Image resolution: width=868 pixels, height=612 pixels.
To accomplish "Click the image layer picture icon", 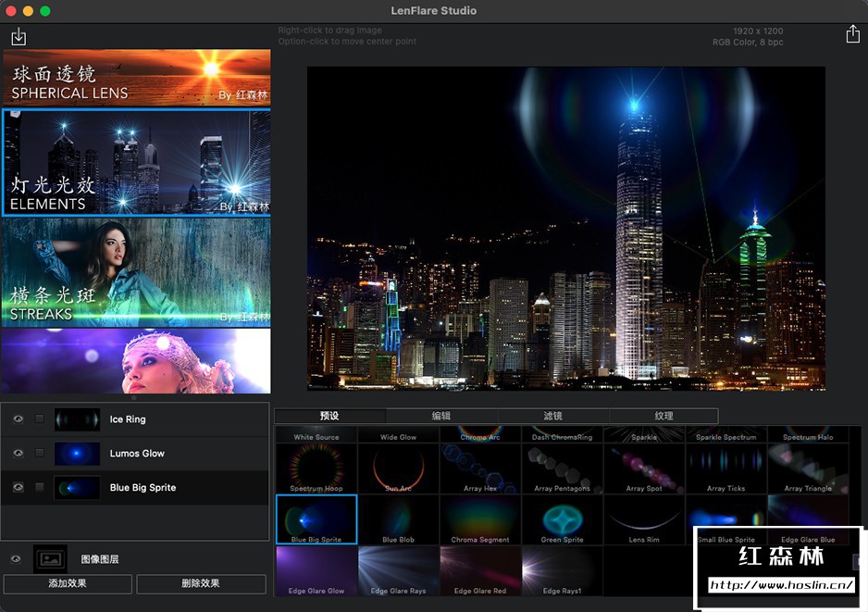I will click(x=50, y=559).
